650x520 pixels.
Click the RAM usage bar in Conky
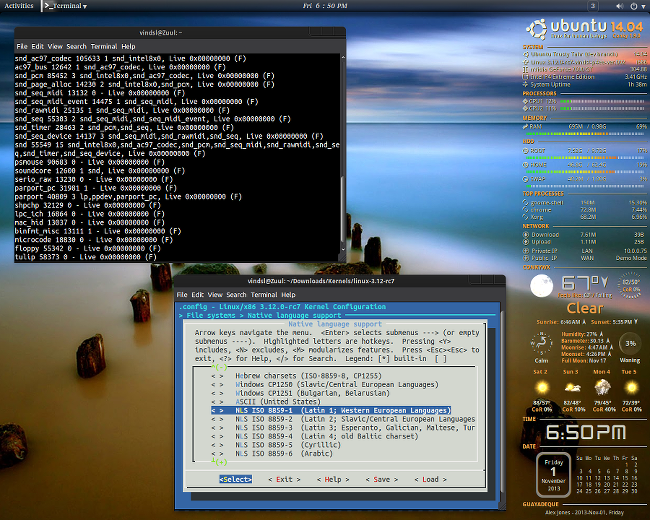(x=585, y=134)
